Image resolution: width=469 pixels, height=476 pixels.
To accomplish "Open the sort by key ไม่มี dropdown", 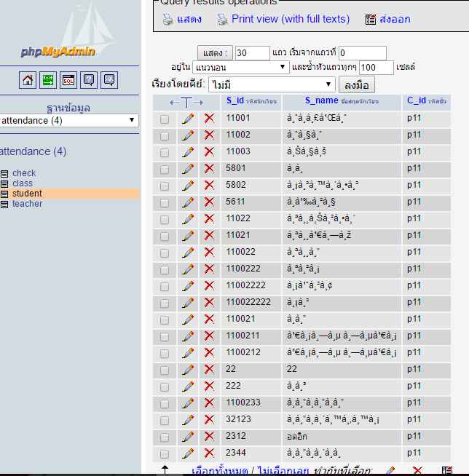I will coord(272,84).
